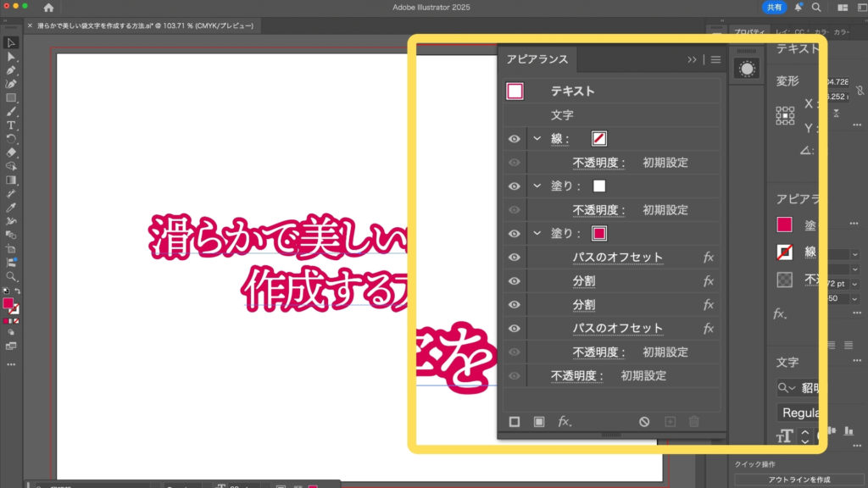Select the アピアランス panel tab
Image resolution: width=868 pixels, height=488 pixels.
pyautogui.click(x=537, y=60)
